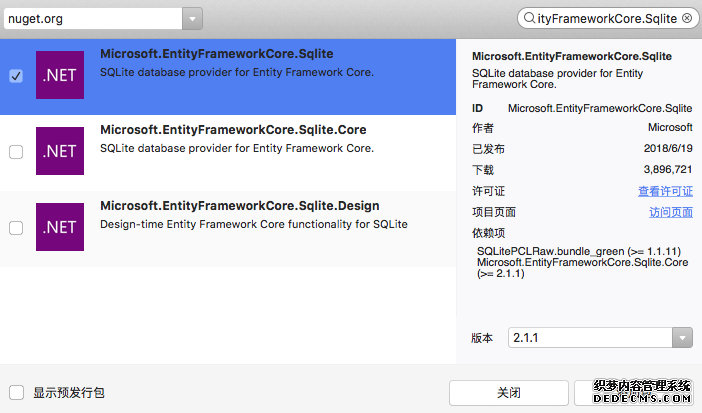702x413 pixels.
Task: Open the 查看许可证 license link
Action: [x=665, y=191]
